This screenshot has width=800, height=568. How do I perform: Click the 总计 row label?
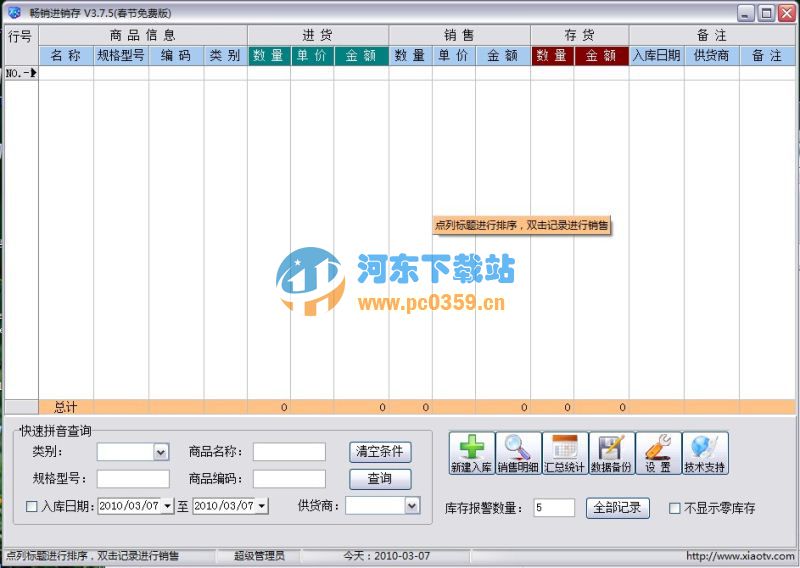click(x=66, y=407)
